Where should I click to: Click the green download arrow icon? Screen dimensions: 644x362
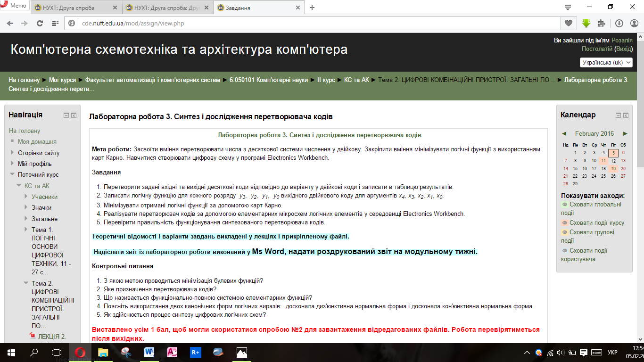586,23
